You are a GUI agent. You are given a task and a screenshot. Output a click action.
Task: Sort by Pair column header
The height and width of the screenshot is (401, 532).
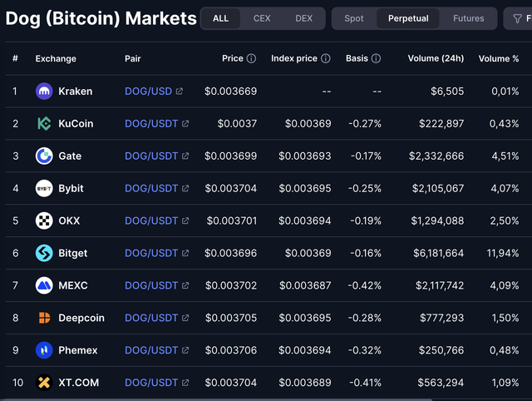pos(133,58)
